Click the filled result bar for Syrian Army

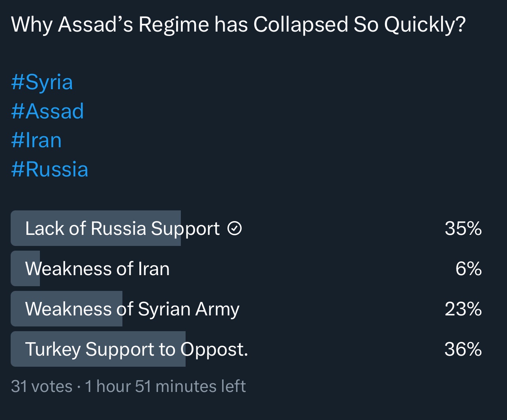click(66, 309)
